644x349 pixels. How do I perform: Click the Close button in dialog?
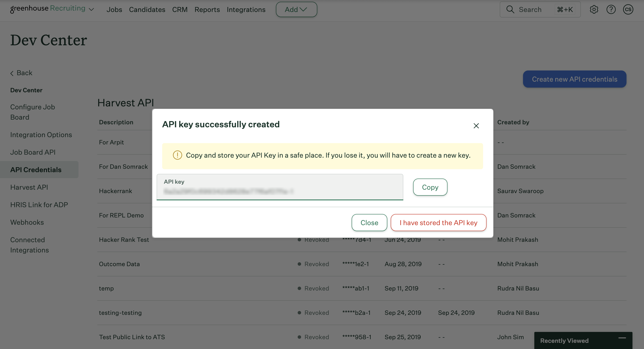369,222
